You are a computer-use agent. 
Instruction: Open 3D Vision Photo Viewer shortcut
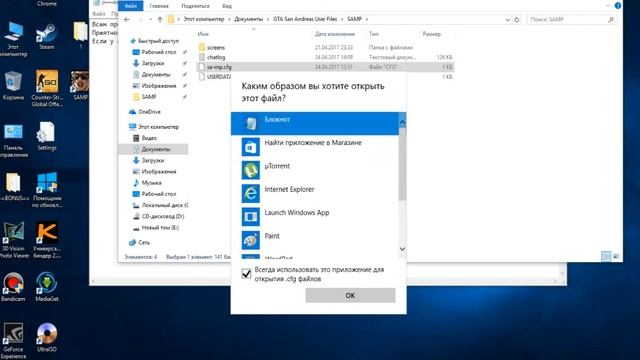coord(13,240)
